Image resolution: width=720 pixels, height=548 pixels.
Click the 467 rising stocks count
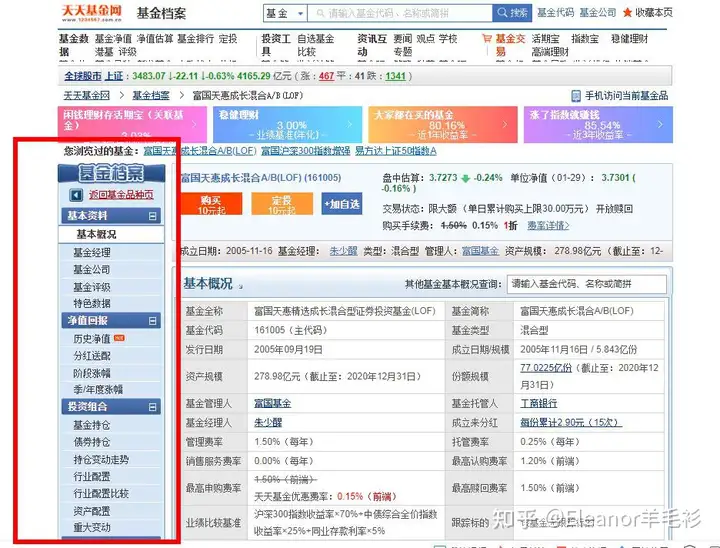pyautogui.click(x=326, y=76)
